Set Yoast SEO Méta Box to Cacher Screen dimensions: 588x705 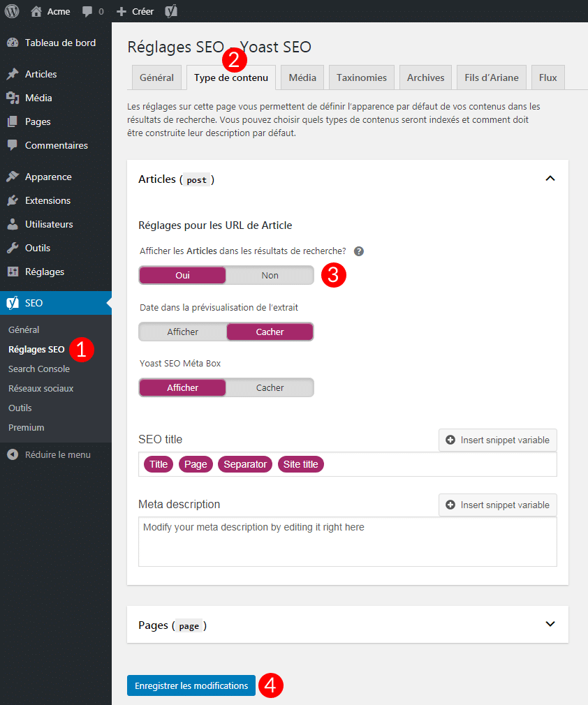tap(270, 387)
